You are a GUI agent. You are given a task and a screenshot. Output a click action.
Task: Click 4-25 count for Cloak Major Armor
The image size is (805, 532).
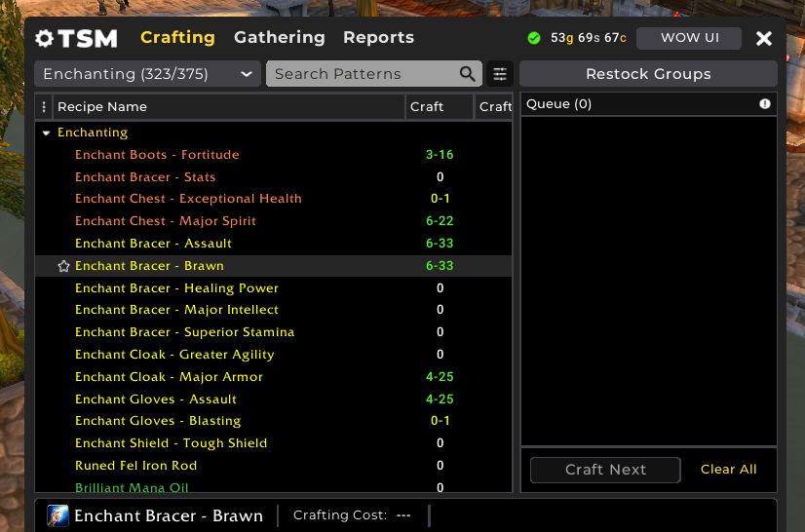pos(440,377)
